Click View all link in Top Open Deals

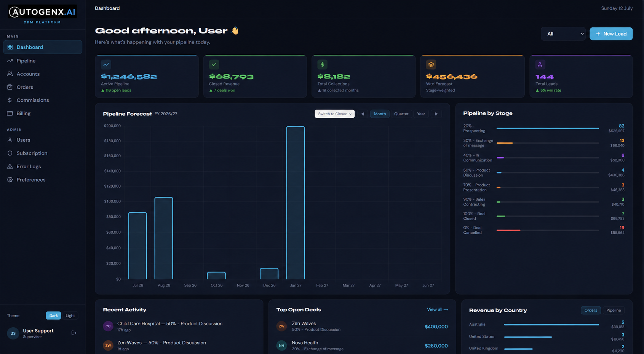click(437, 309)
